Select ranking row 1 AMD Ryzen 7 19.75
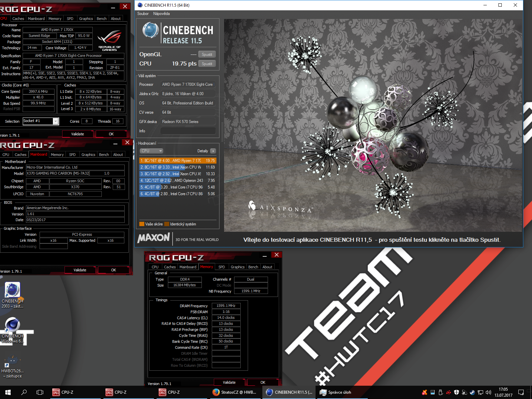This screenshot has height=399, width=532. click(x=178, y=161)
